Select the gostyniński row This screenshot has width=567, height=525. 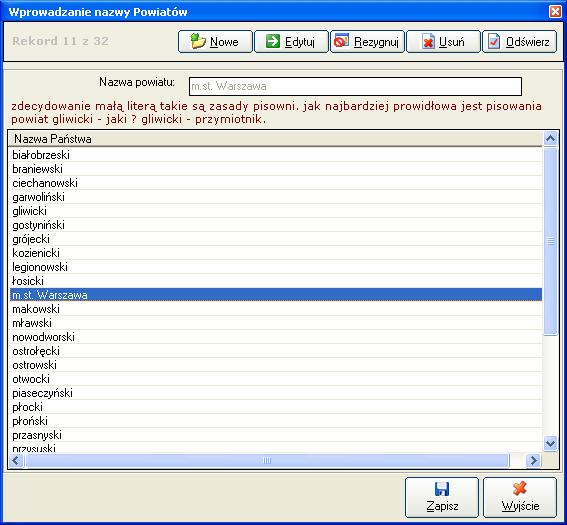[x=275, y=225]
